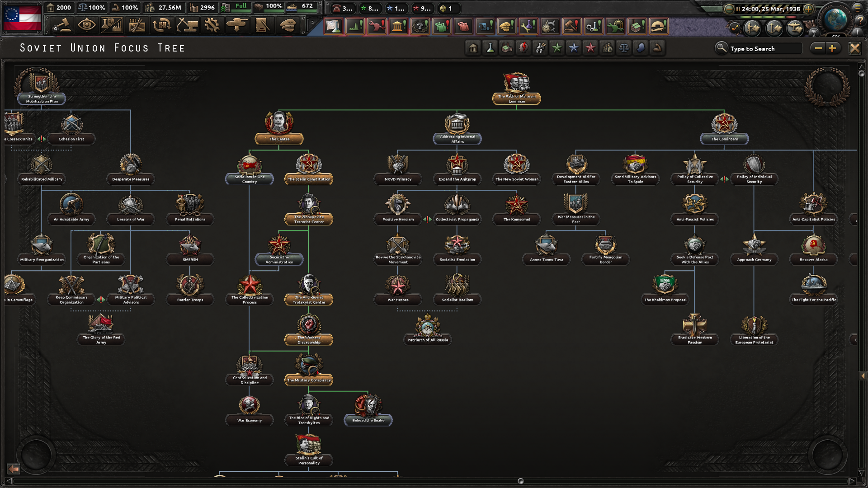The height and width of the screenshot is (488, 868).
Task: Click the research slot alert with flask
Action: pyautogui.click(x=333, y=26)
